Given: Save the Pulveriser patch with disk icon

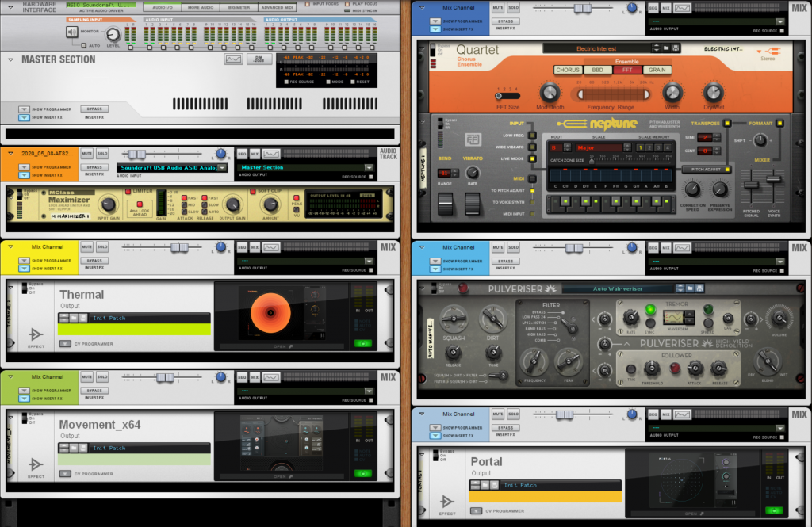Looking at the screenshot, I should [700, 288].
